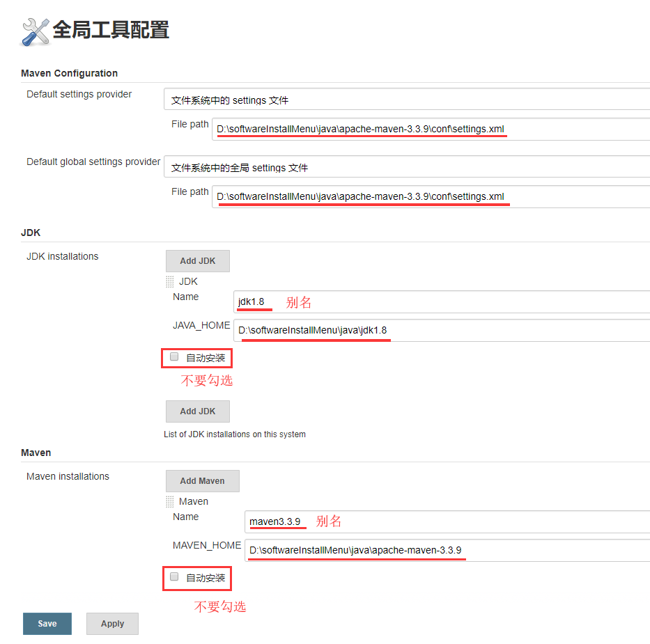Edit the Maven Name field maven3.3.9
The height and width of the screenshot is (644, 650).
(x=447, y=522)
